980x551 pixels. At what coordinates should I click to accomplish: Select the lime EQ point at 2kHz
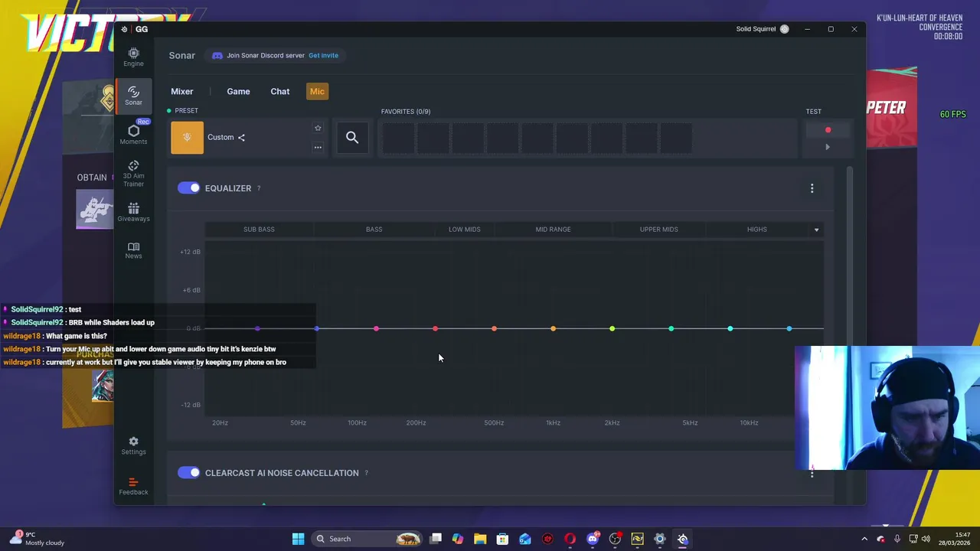point(612,329)
